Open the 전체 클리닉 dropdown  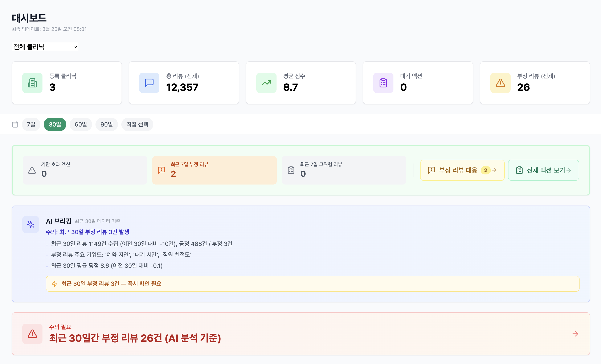point(45,47)
